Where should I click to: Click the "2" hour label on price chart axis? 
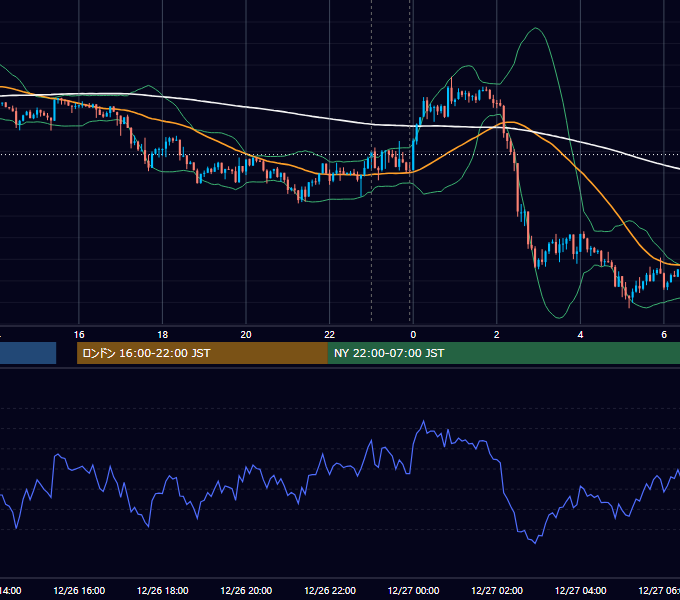point(497,335)
